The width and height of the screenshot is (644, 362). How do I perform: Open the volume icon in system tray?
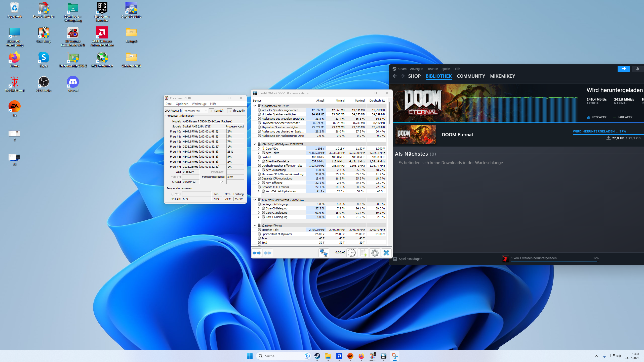point(619,356)
